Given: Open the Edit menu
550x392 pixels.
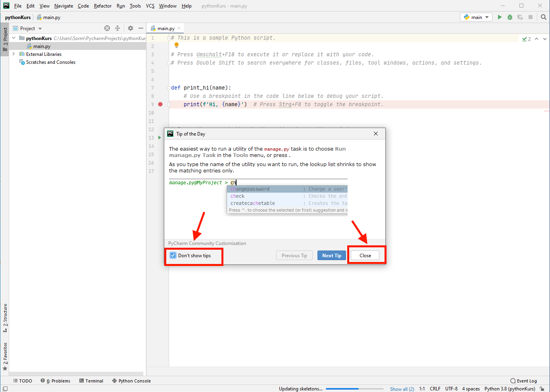Looking at the screenshot, I should (x=31, y=6).
